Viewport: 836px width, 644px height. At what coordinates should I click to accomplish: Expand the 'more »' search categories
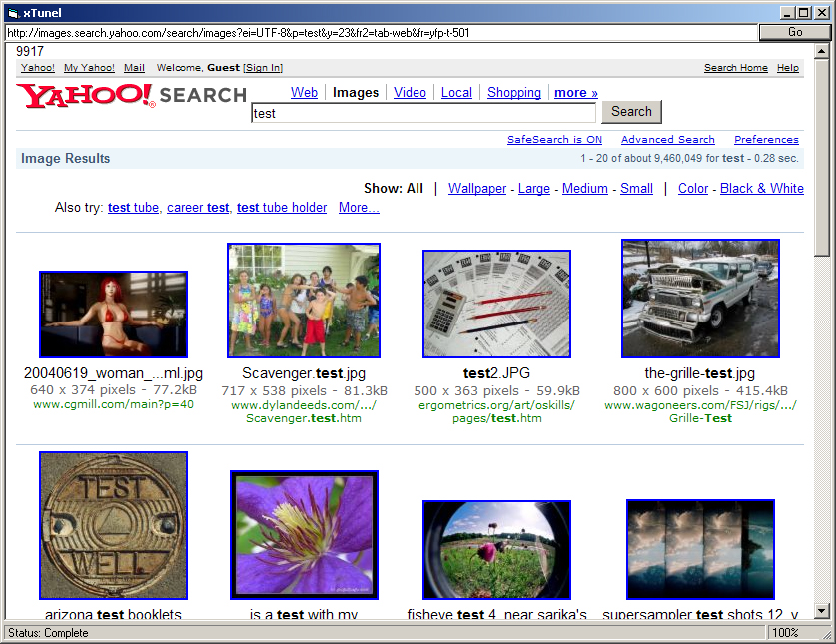[x=576, y=93]
